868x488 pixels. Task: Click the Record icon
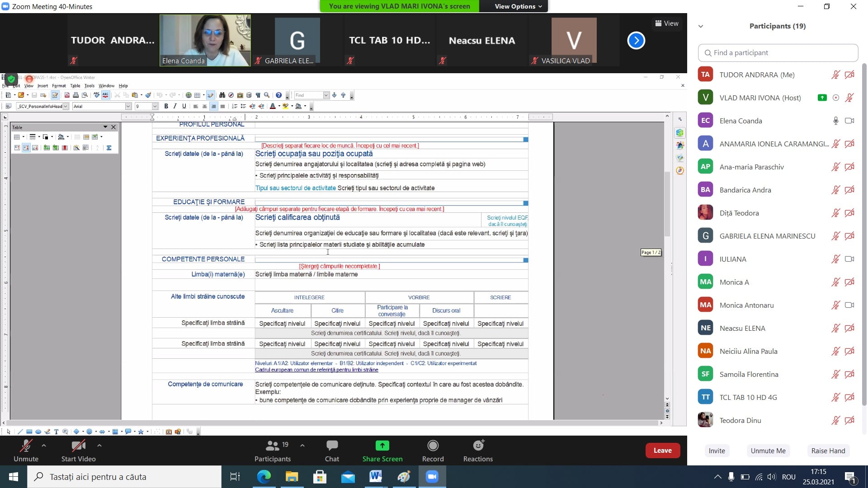point(433,446)
